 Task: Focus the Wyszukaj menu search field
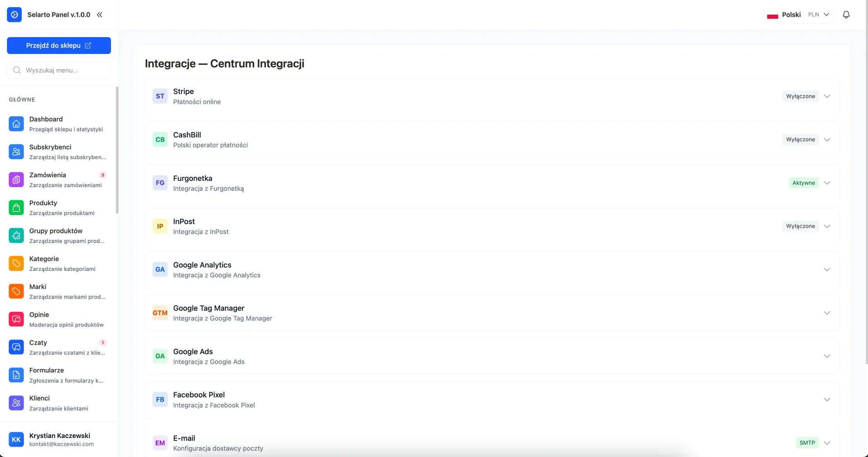(x=63, y=70)
